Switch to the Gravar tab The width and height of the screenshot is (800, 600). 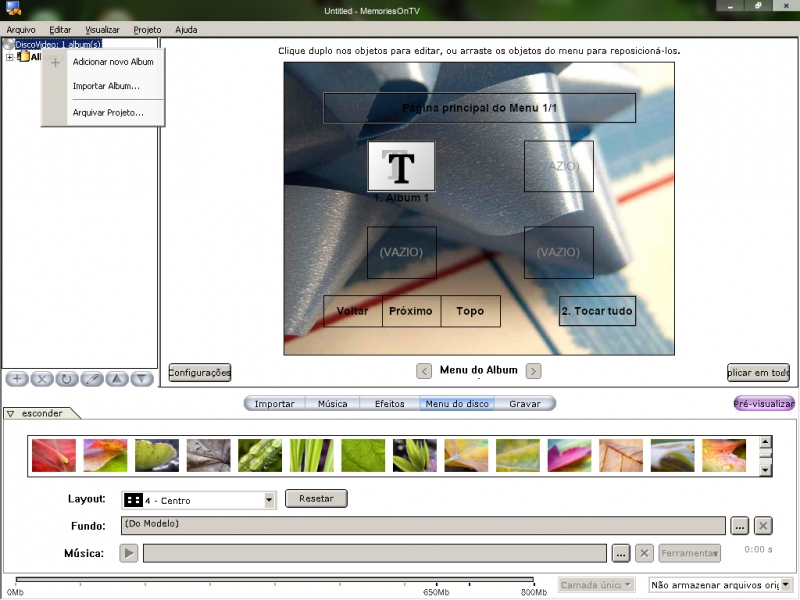tap(525, 404)
